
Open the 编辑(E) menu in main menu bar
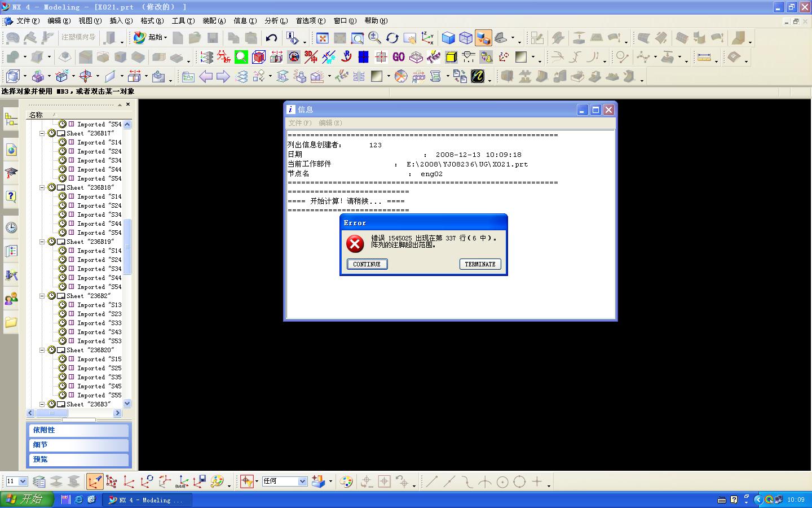(x=59, y=21)
